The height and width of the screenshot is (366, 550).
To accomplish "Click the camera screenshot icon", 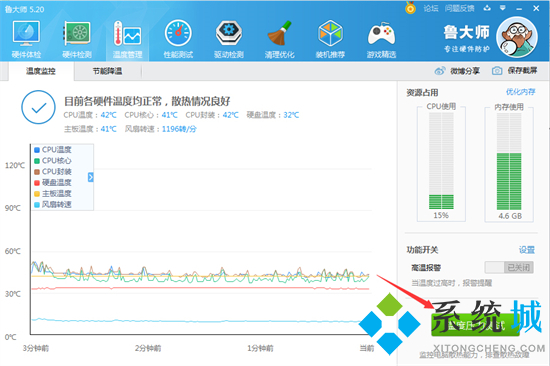I will click(x=497, y=71).
